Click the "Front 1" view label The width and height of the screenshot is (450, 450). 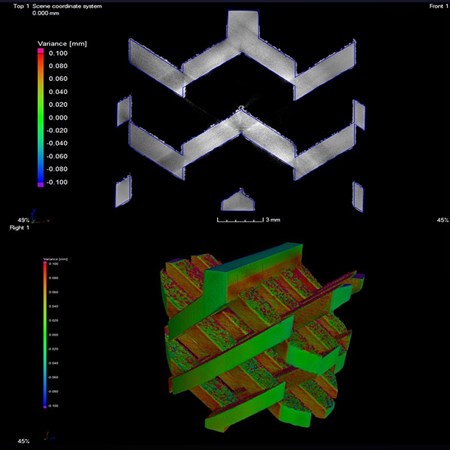tap(439, 6)
